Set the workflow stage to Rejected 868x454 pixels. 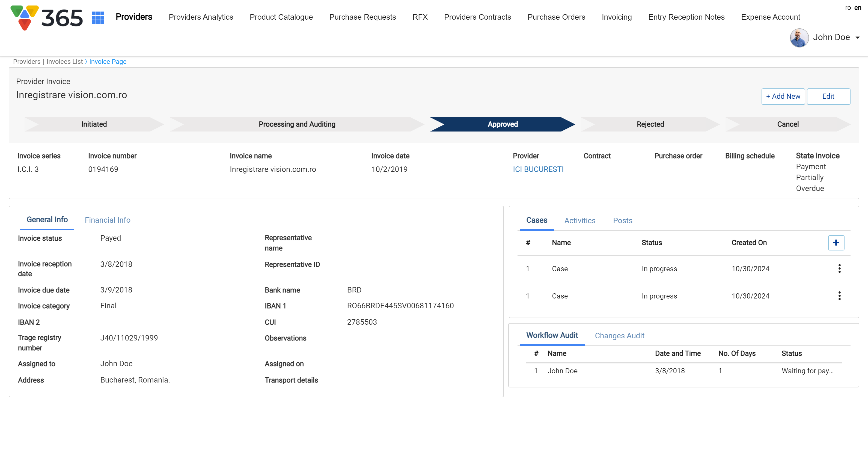point(650,124)
